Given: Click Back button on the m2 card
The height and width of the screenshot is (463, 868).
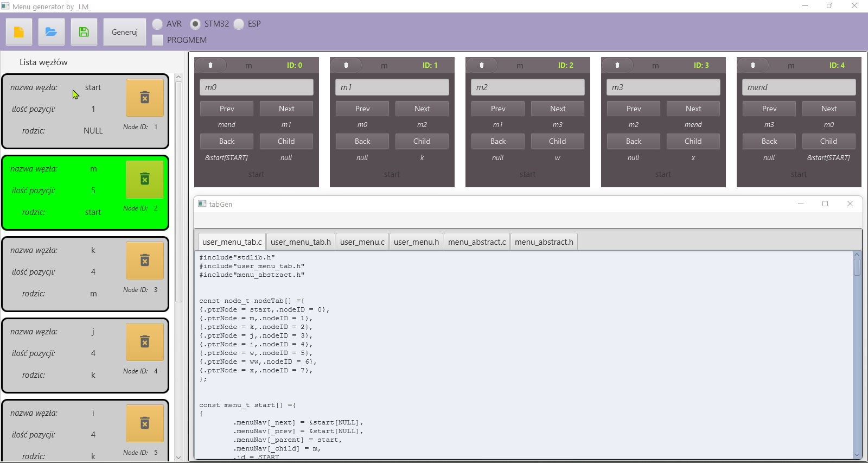Looking at the screenshot, I should click(x=498, y=141).
